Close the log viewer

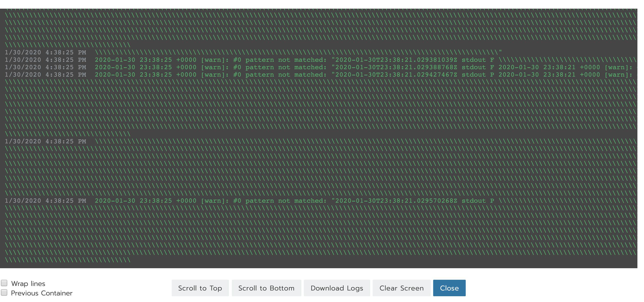[449, 288]
